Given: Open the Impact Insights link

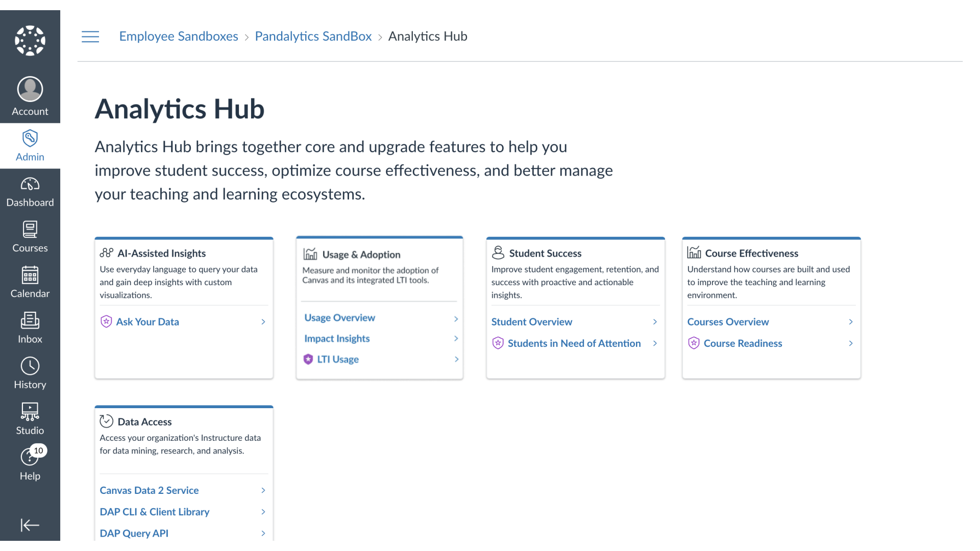Looking at the screenshot, I should 337,338.
